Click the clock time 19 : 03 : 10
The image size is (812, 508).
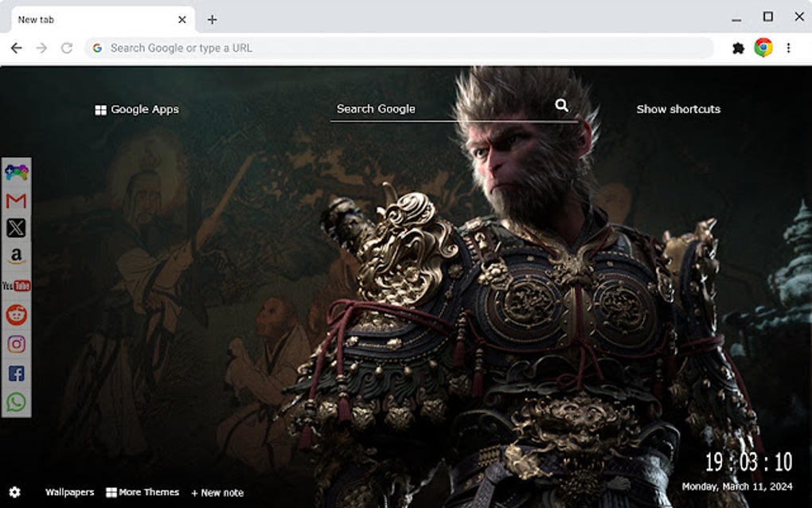[x=749, y=462]
